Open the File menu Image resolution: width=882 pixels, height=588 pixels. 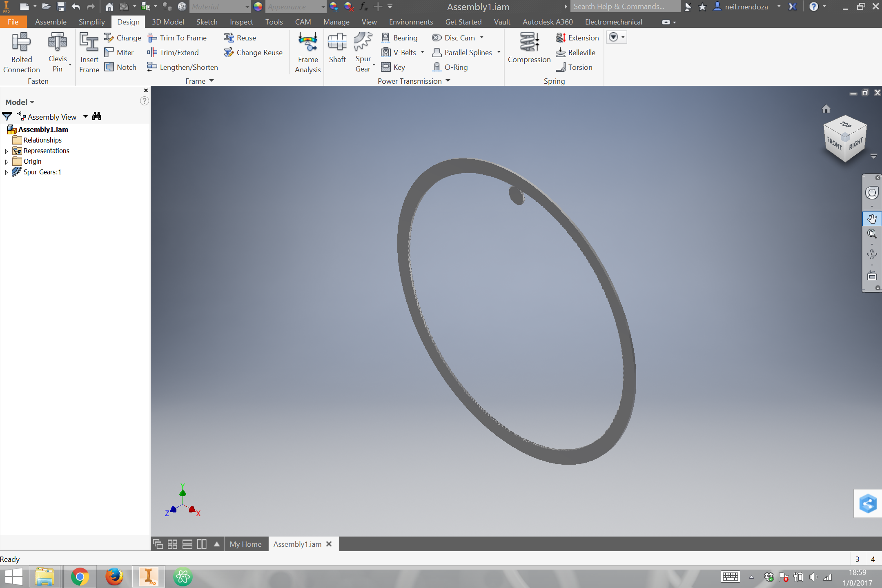tap(13, 22)
